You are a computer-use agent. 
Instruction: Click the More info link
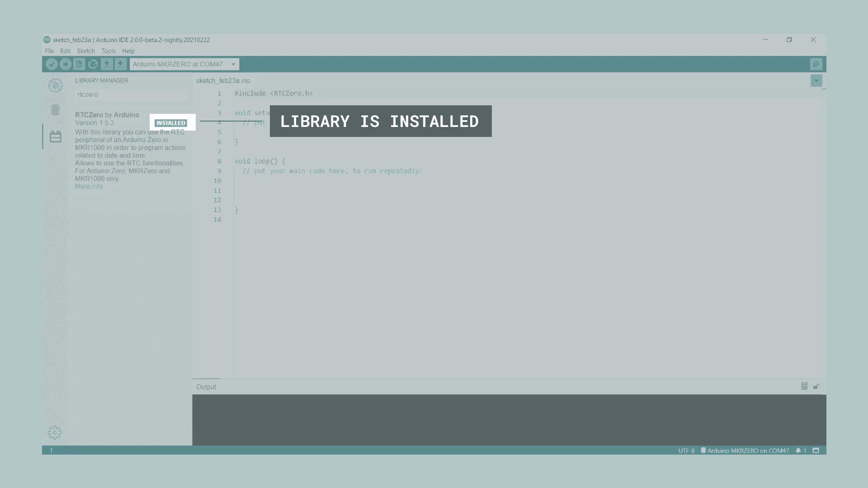[89, 186]
